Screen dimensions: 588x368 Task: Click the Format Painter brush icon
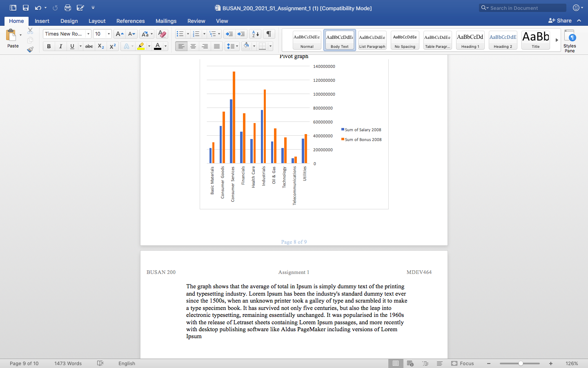tap(30, 49)
